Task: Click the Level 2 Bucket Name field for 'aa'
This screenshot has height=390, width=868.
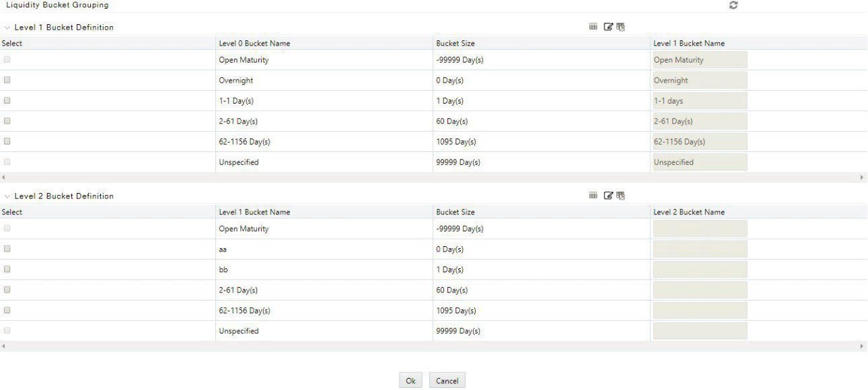Action: 700,249
